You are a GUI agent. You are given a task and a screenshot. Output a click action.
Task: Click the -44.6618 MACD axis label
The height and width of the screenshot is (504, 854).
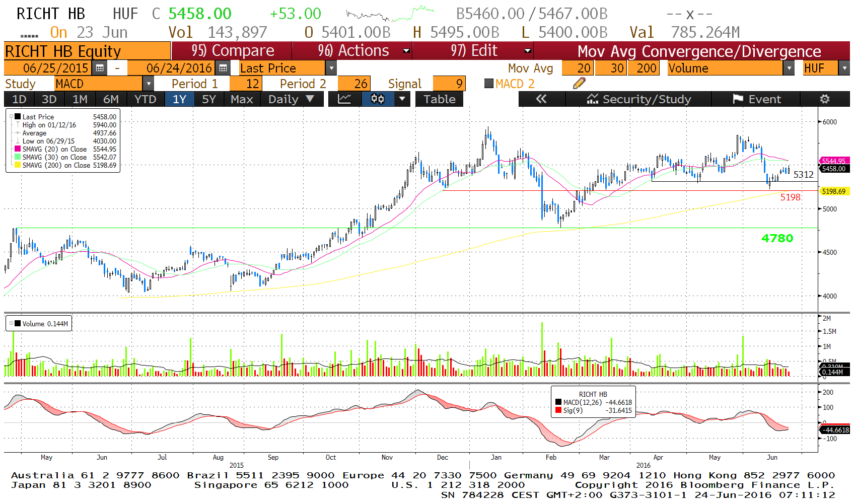(x=835, y=430)
